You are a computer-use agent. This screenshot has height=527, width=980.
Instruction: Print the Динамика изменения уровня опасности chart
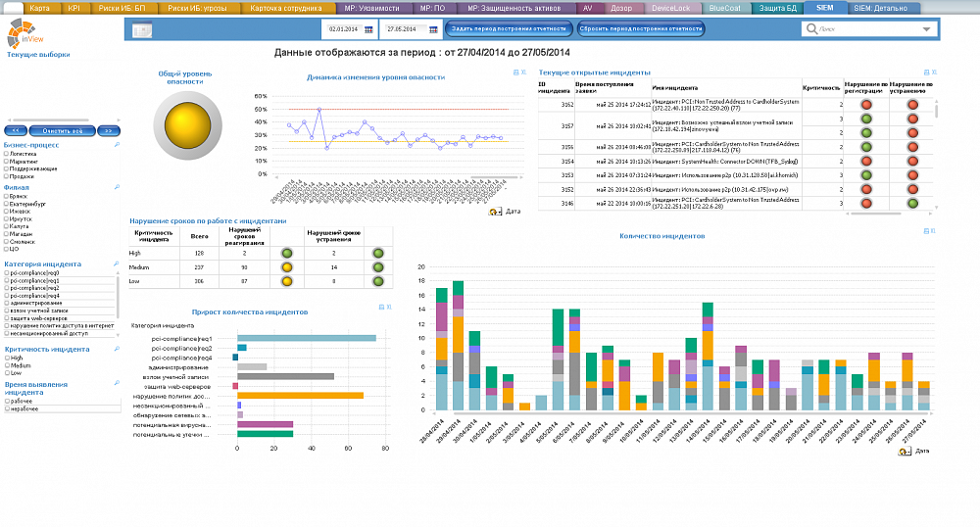515,72
